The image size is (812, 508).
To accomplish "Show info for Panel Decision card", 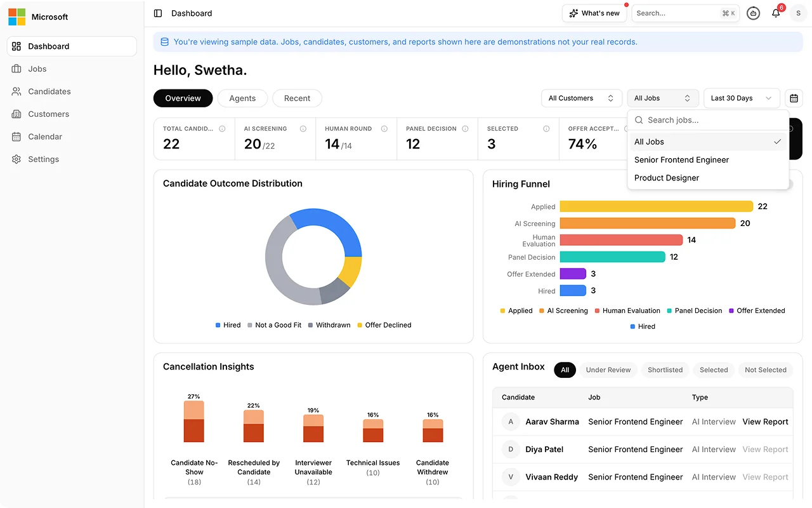I will coord(465,129).
